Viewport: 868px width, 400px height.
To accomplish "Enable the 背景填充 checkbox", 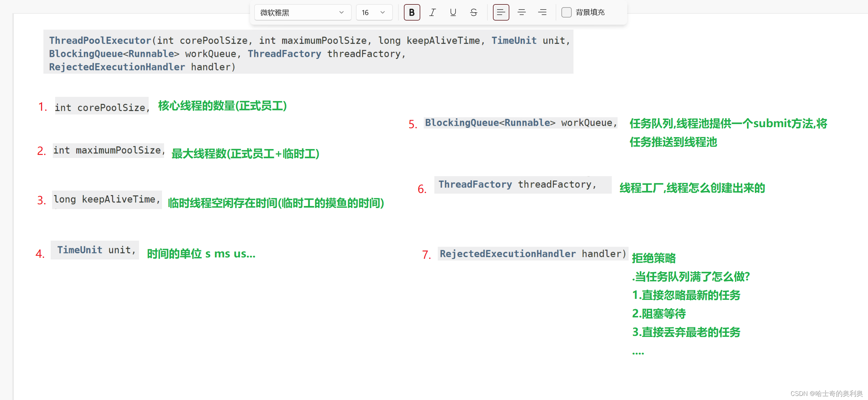I will (567, 13).
